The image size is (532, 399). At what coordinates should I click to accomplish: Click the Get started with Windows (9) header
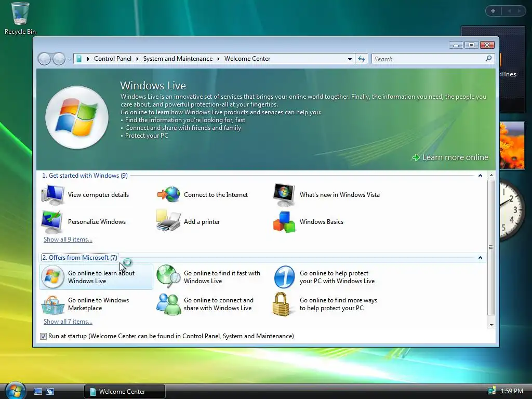85,176
